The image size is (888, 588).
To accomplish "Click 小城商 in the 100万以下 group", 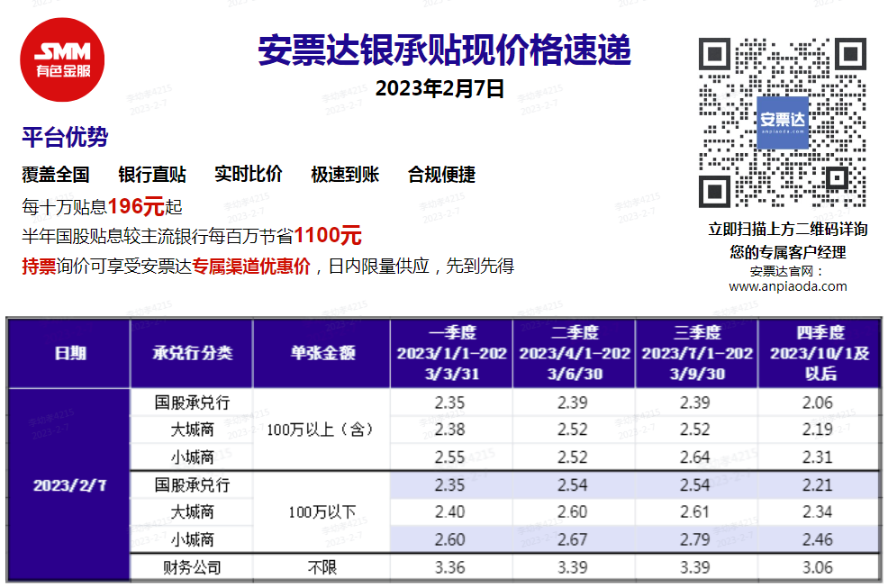I will pyautogui.click(x=192, y=539).
